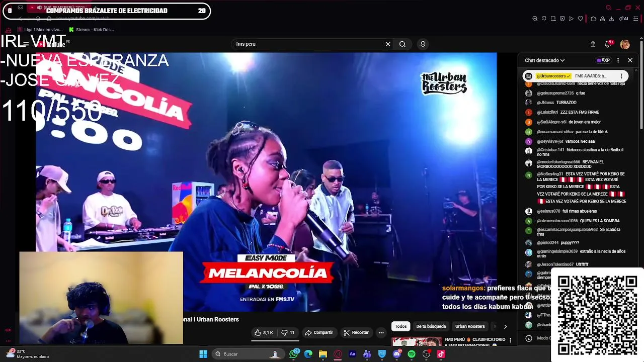Open options for the FMS PERÚ Clasificatorio video
Screen dimensions: 644x362
[x=510, y=340]
